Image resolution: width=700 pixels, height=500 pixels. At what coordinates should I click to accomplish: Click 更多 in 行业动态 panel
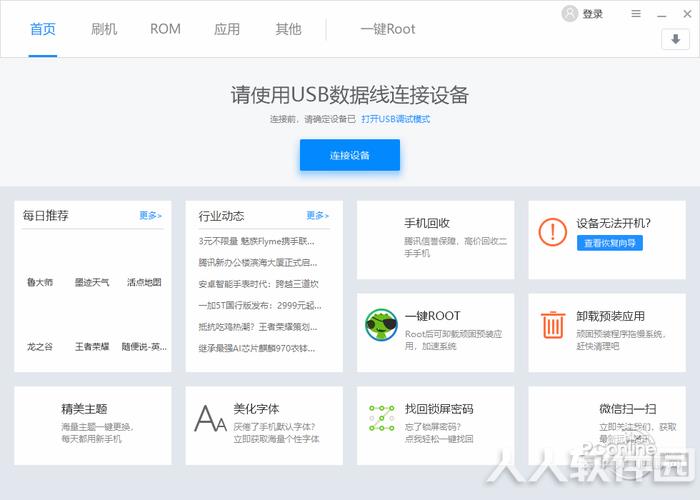pos(317,216)
